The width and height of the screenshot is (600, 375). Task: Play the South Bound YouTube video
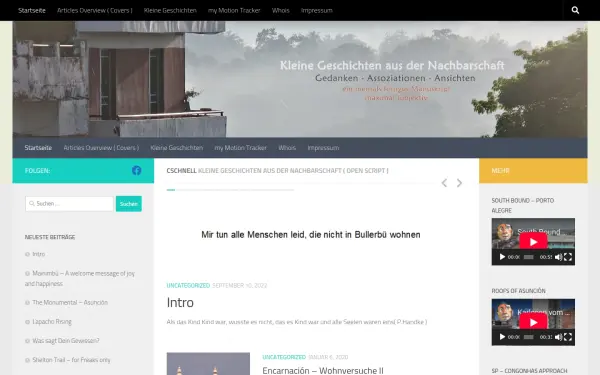[x=533, y=241]
